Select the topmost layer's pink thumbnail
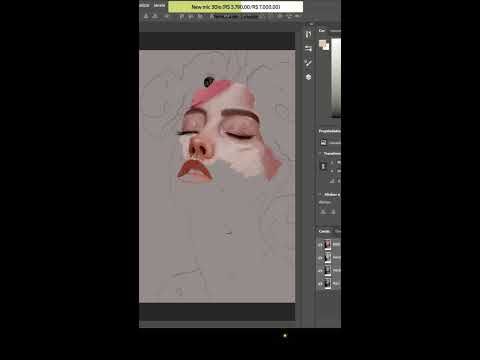Screen dimensions: 480x360 pyautogui.click(x=328, y=245)
